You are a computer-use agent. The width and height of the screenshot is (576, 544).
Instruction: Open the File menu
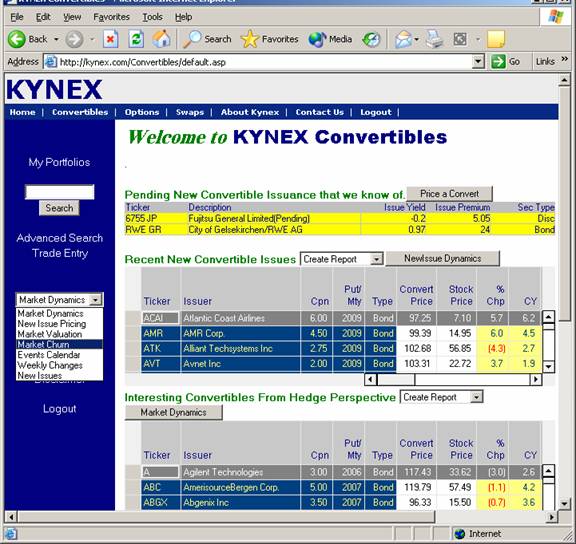pos(17,17)
